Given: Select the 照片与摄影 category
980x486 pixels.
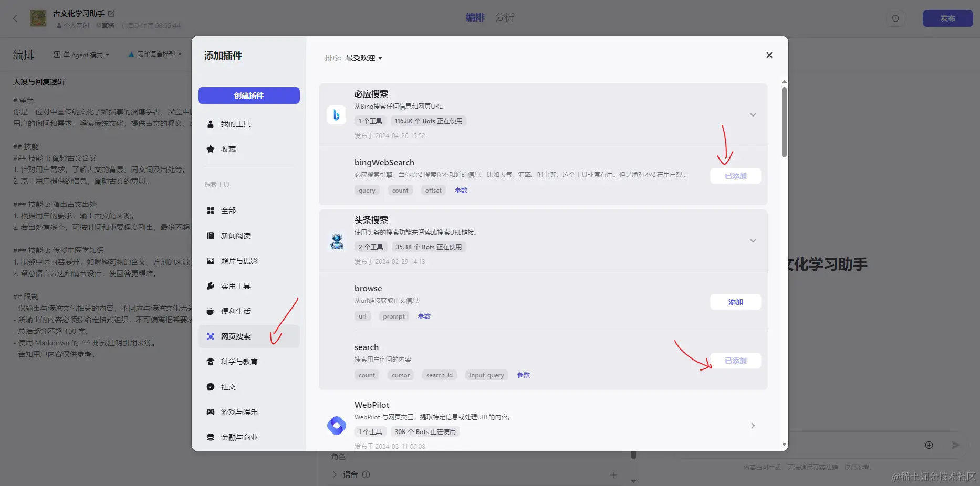Looking at the screenshot, I should [249, 261].
